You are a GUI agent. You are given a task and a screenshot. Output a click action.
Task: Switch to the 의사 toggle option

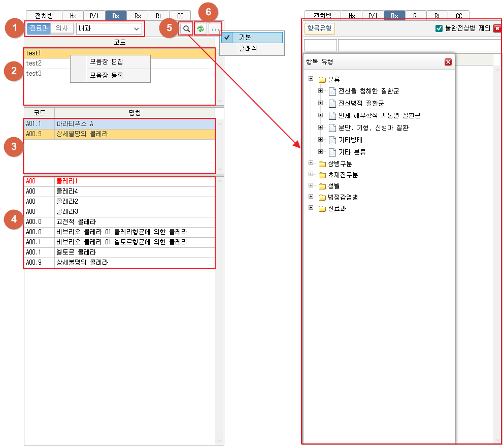tap(62, 28)
